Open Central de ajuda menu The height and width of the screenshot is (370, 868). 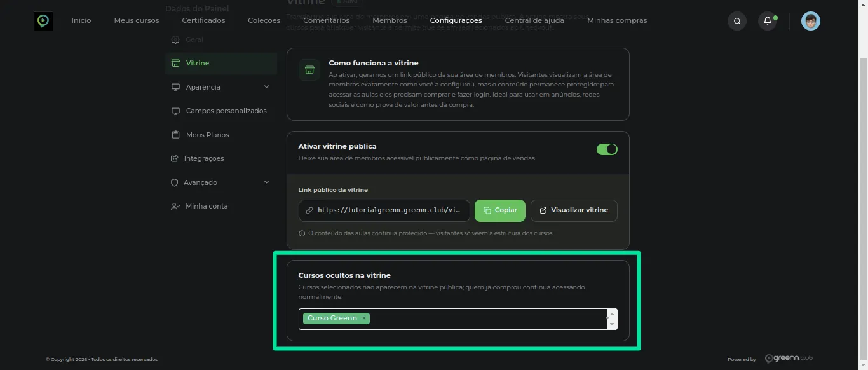[534, 21]
